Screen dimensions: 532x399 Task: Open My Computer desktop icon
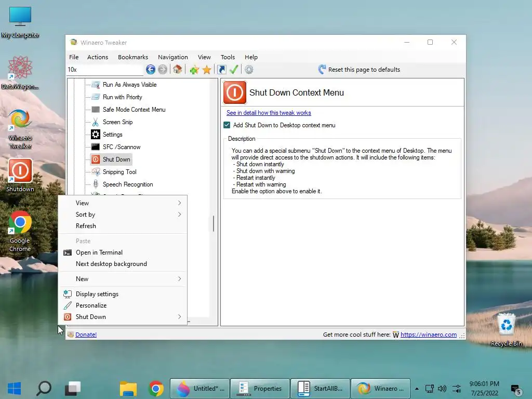coord(20,22)
